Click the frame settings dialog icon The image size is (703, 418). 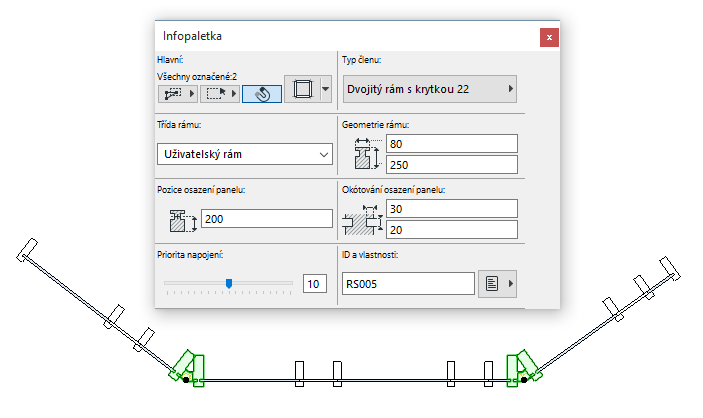(x=301, y=91)
